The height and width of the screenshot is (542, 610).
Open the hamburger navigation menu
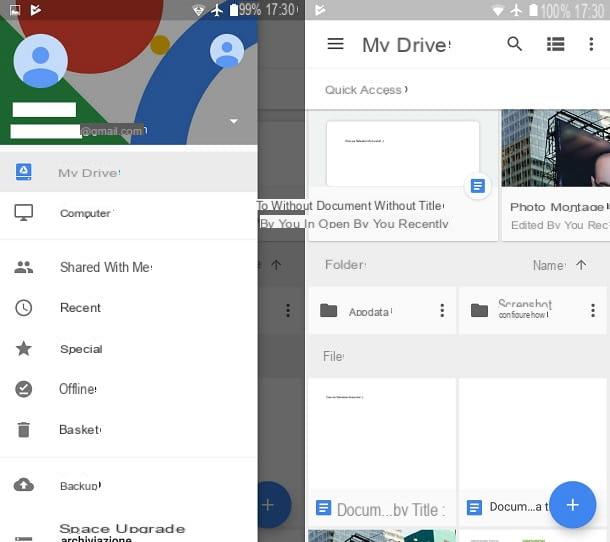tap(335, 44)
